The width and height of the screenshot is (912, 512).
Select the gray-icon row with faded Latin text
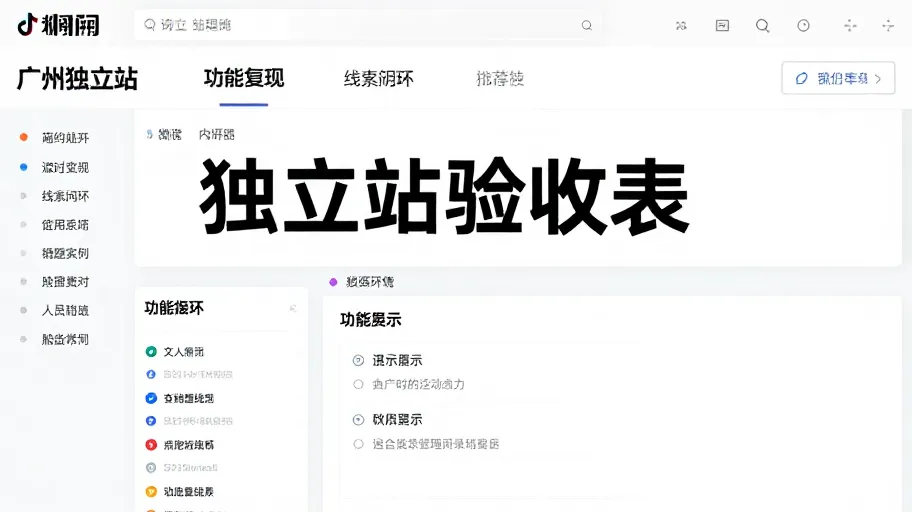(x=181, y=467)
